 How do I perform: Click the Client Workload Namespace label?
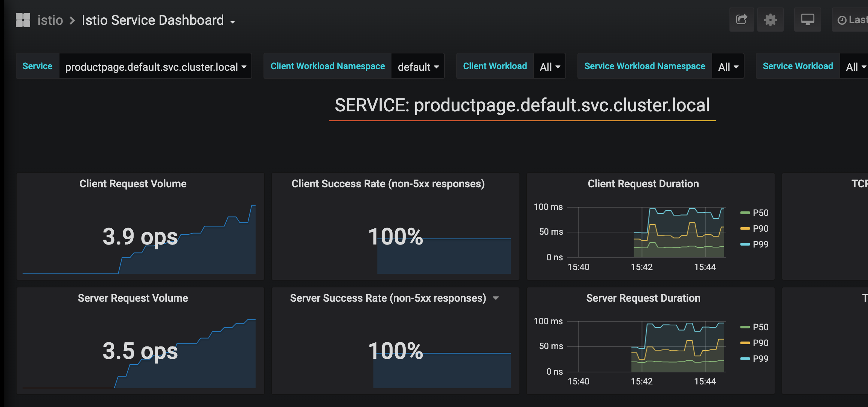(327, 66)
